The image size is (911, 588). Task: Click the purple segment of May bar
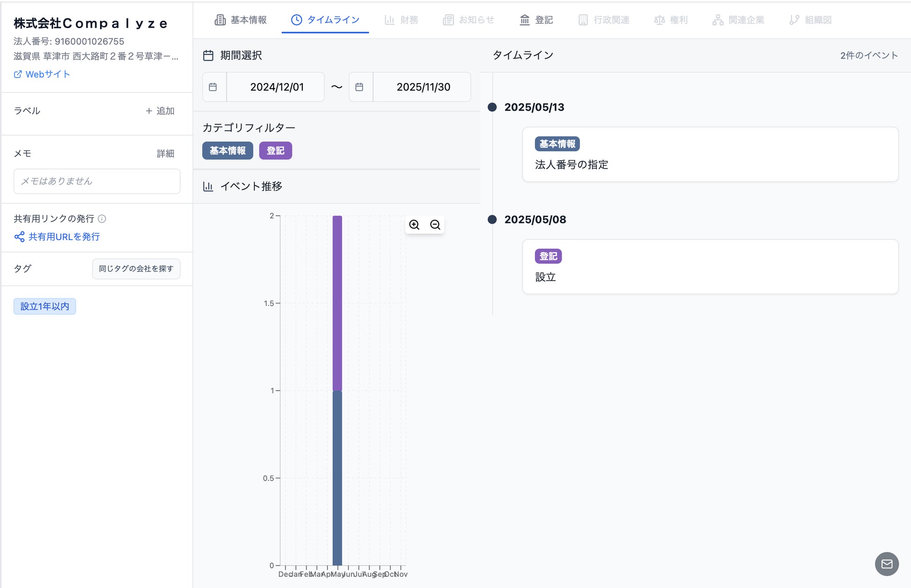tap(337, 303)
